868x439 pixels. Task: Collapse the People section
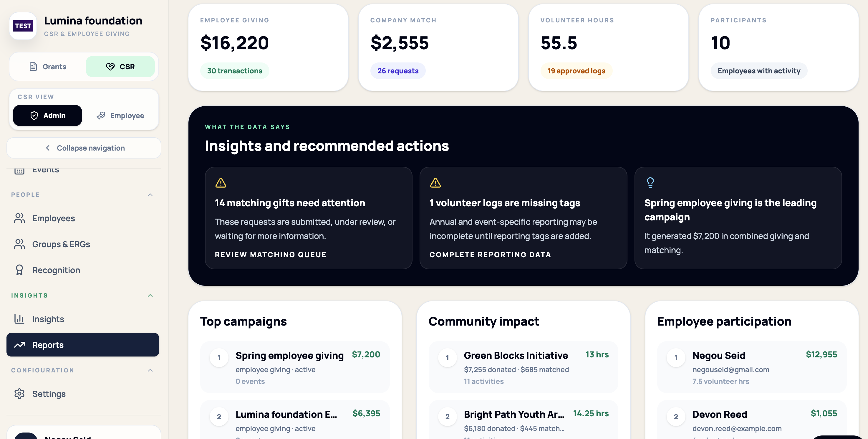tap(150, 195)
